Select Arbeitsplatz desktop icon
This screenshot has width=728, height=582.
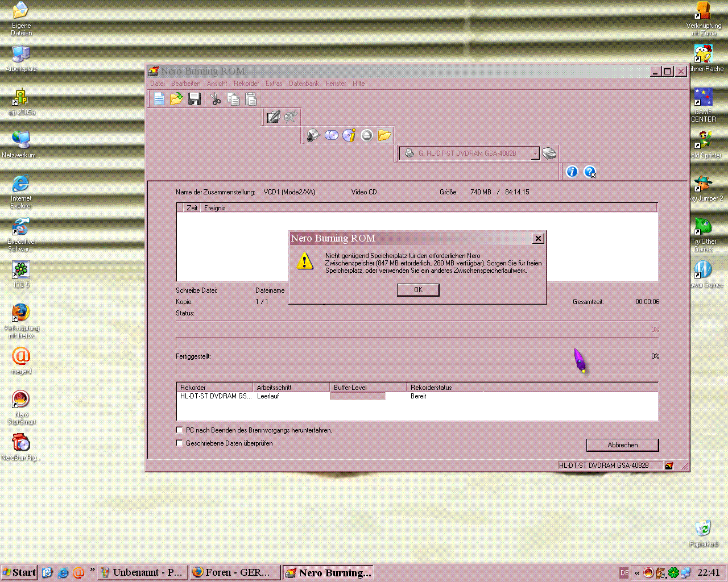[21, 59]
